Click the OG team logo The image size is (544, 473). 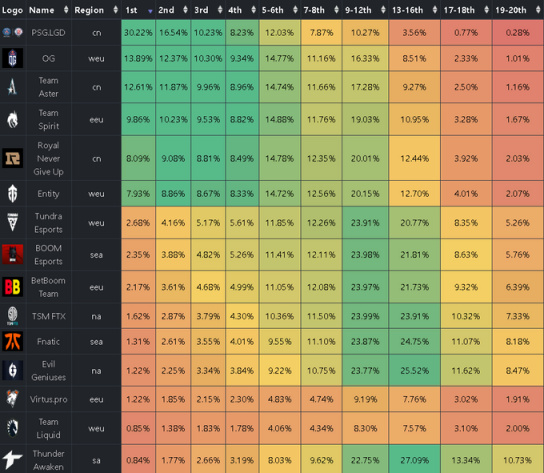click(12, 58)
